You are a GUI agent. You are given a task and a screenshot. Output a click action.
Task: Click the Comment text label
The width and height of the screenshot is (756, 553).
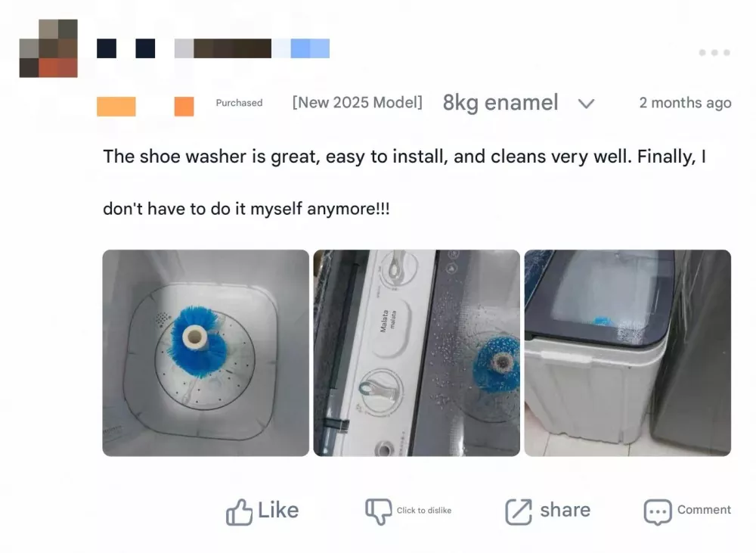click(x=704, y=510)
